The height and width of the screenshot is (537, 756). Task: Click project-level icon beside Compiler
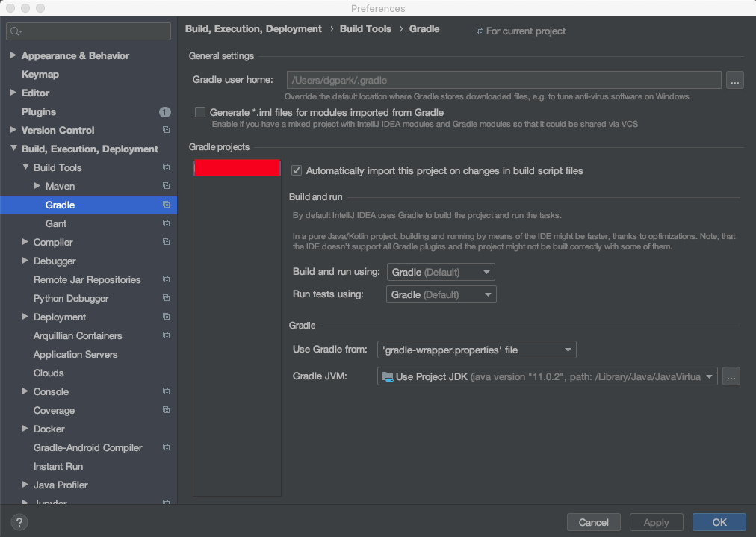pos(167,241)
